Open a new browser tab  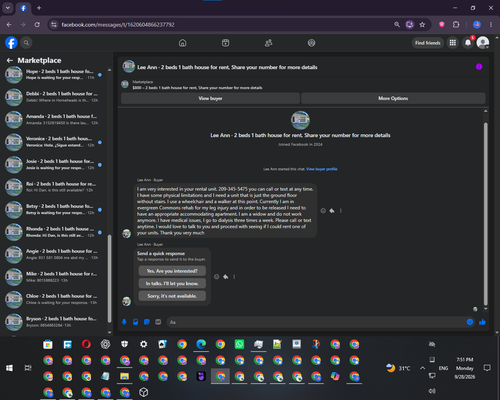pos(39,8)
